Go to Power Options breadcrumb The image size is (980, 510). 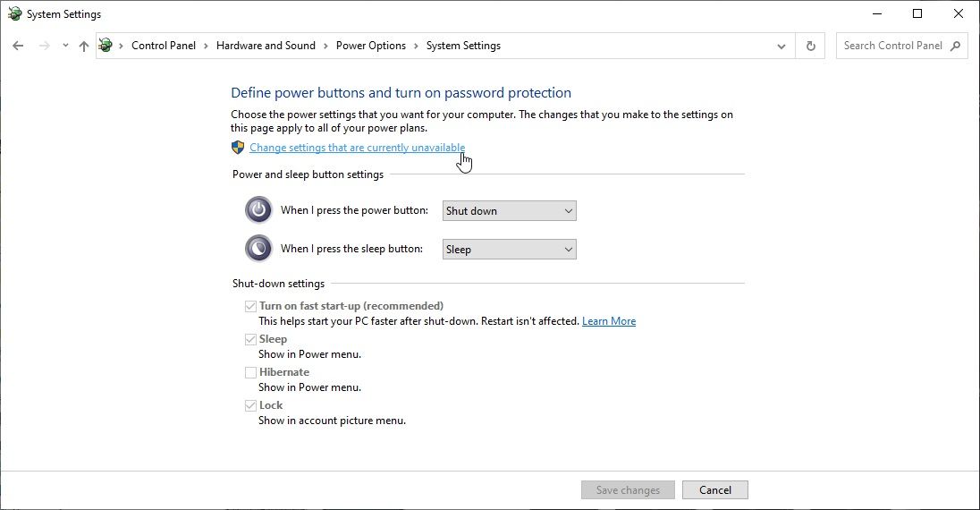371,46
